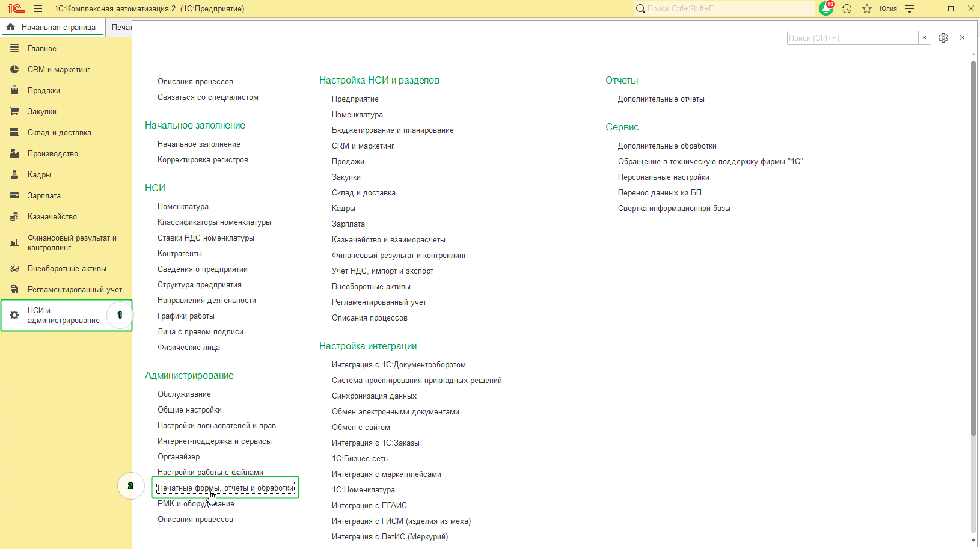Open Контрагенты link

pyautogui.click(x=180, y=253)
